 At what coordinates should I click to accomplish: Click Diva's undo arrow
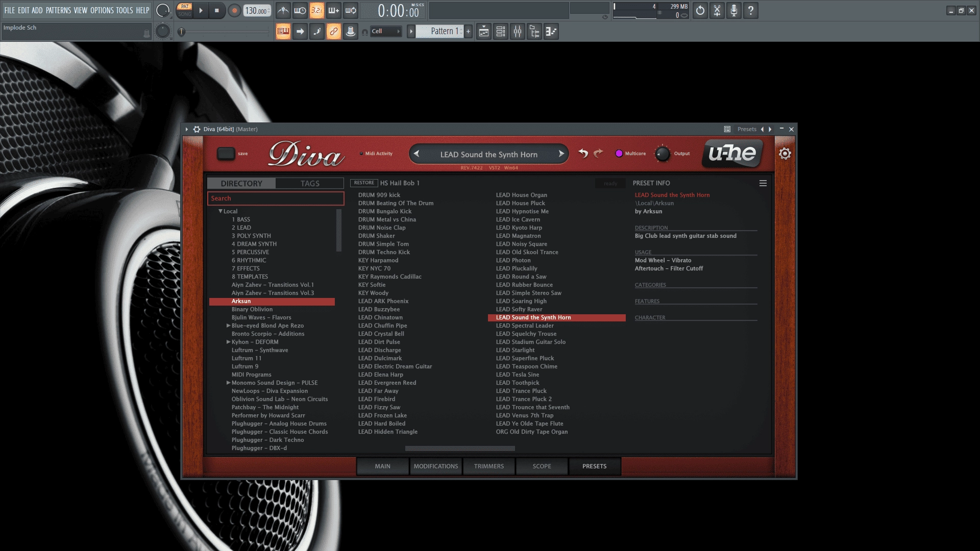coord(583,153)
